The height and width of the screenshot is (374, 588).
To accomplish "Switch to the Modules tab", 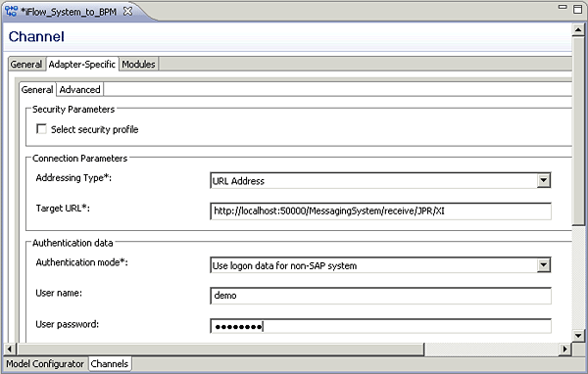I will coord(138,64).
